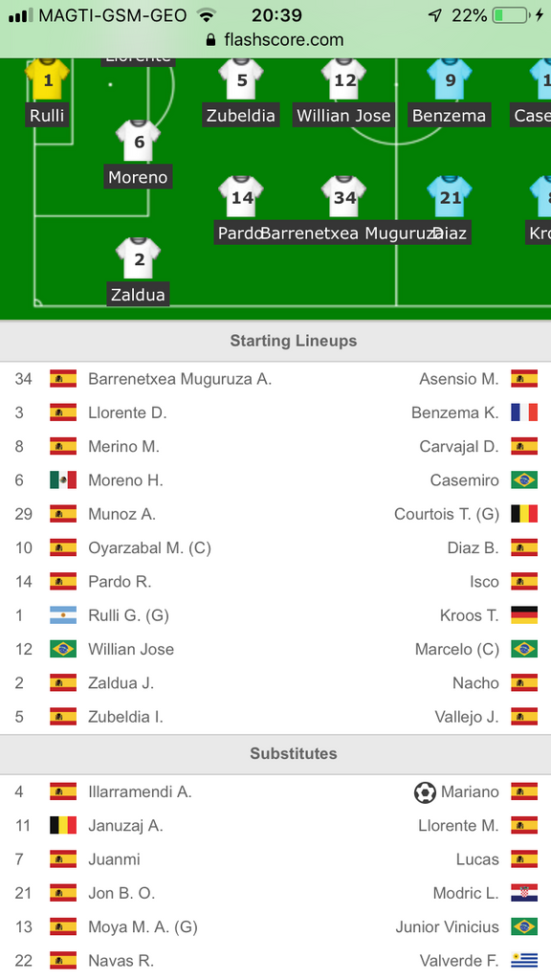
Task: Tap the Argentina flag beside Rulli G.
Action: 63,615
